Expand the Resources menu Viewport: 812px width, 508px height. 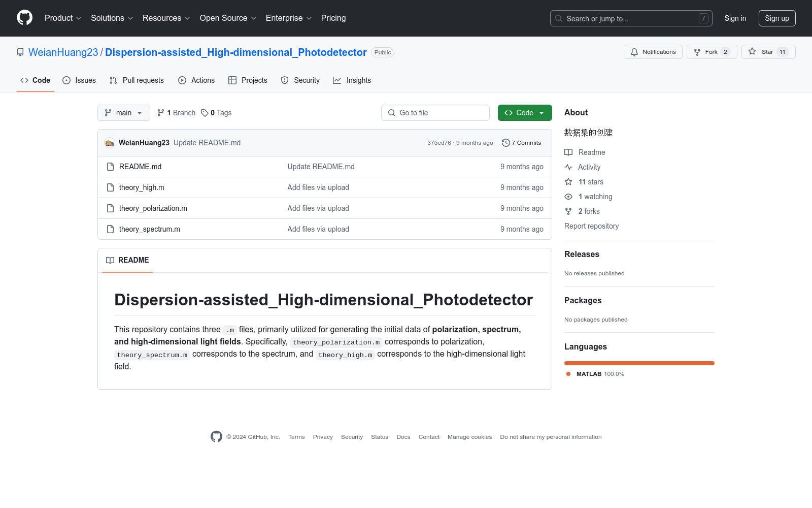(x=166, y=18)
